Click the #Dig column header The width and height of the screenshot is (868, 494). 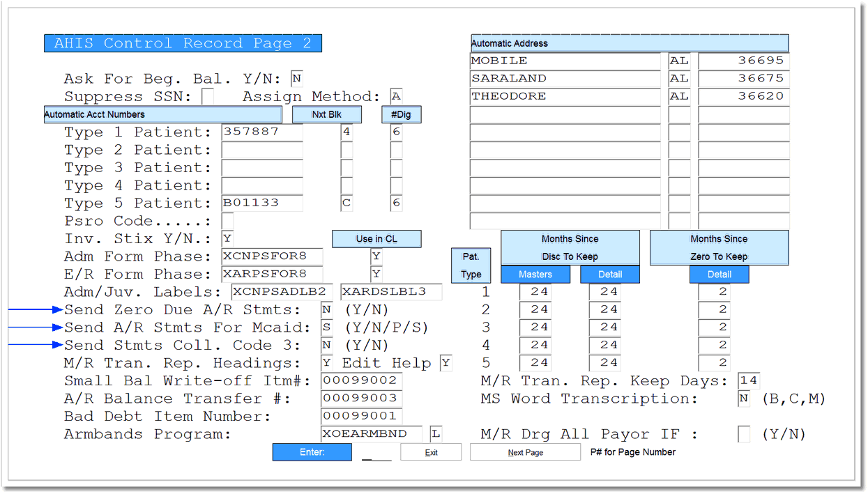pos(402,114)
